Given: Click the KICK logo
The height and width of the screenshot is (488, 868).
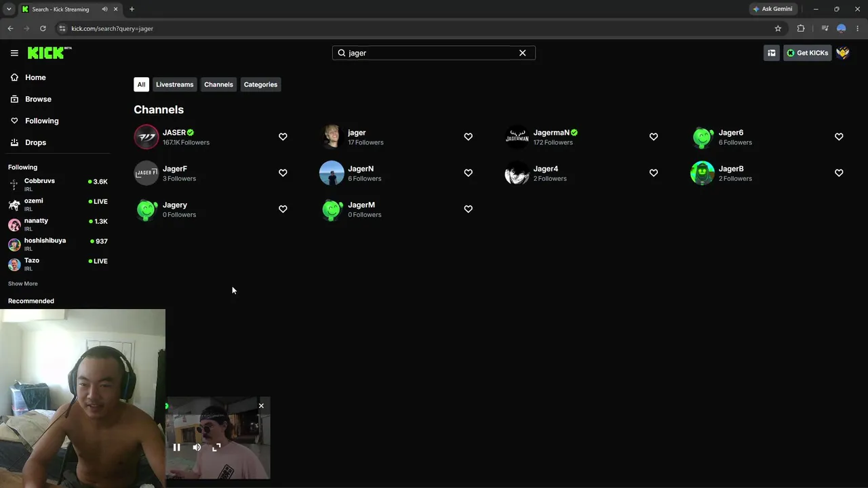Looking at the screenshot, I should pyautogui.click(x=50, y=53).
